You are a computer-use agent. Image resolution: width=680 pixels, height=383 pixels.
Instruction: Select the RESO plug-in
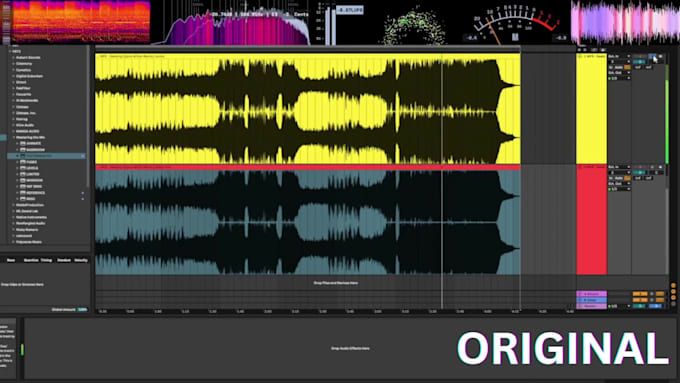(31, 199)
